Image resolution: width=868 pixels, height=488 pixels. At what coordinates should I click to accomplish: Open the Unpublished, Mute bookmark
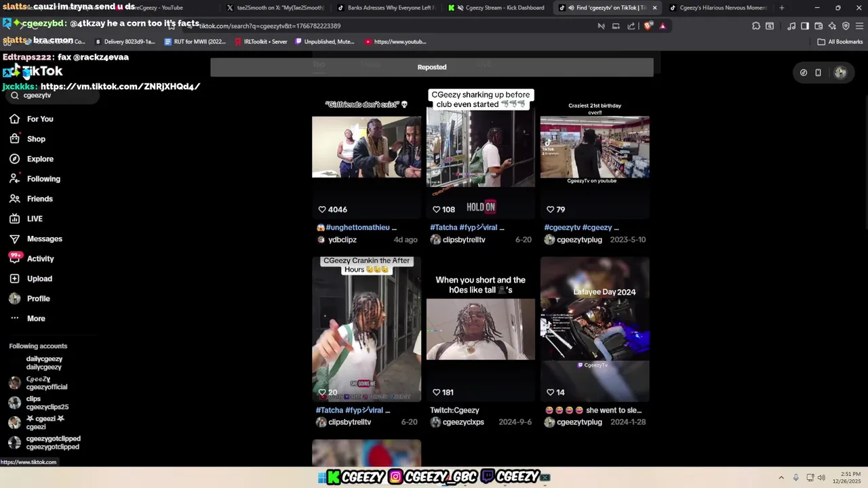pos(324,41)
